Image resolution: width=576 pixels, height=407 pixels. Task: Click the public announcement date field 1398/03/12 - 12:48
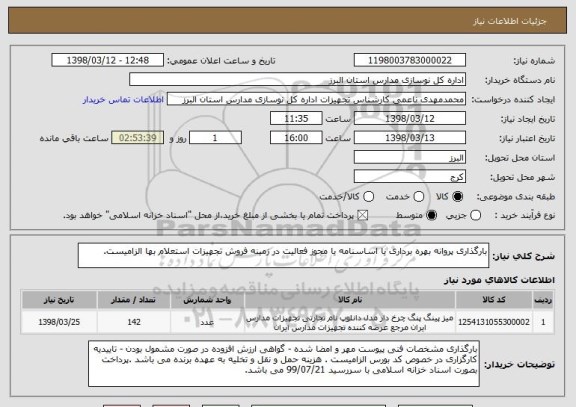click(108, 60)
